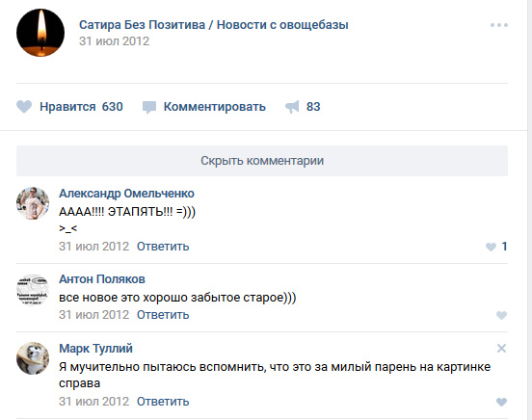Click the post date 31 июл 2012 under the community name
This screenshot has width=532, height=420.
click(x=114, y=41)
